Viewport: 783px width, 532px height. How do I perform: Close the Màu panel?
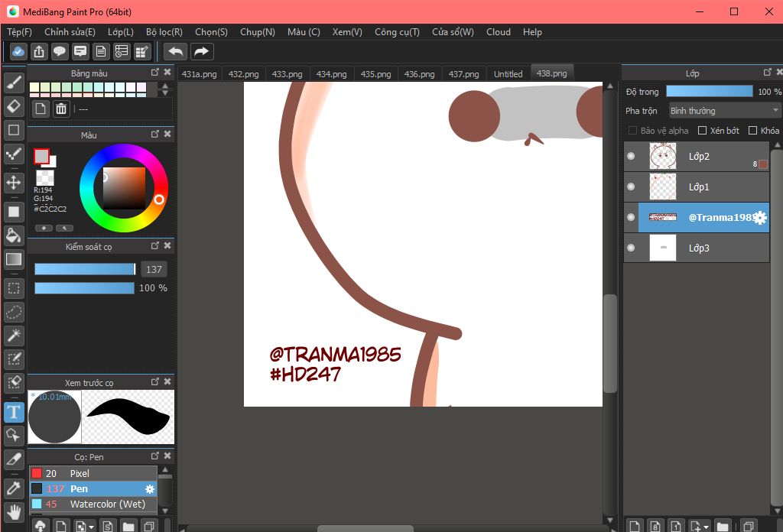[x=167, y=134]
